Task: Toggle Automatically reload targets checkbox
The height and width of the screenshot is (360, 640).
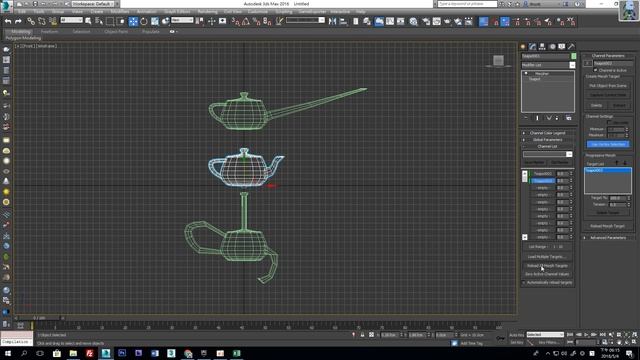Action: click(524, 282)
